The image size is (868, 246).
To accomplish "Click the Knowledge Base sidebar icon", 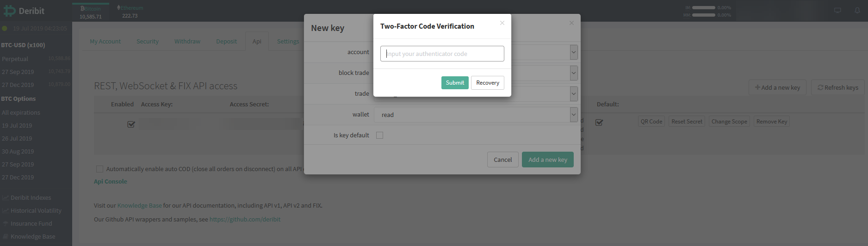I will 6,236.
